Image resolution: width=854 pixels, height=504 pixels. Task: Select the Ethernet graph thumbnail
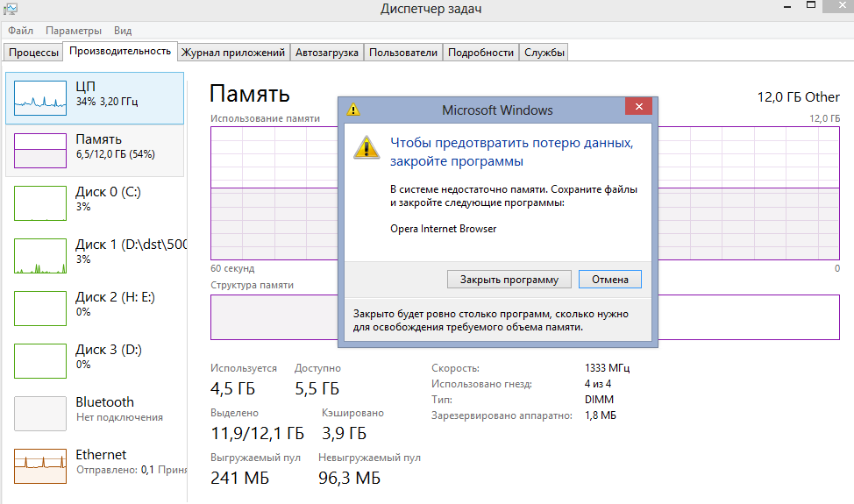click(40, 466)
